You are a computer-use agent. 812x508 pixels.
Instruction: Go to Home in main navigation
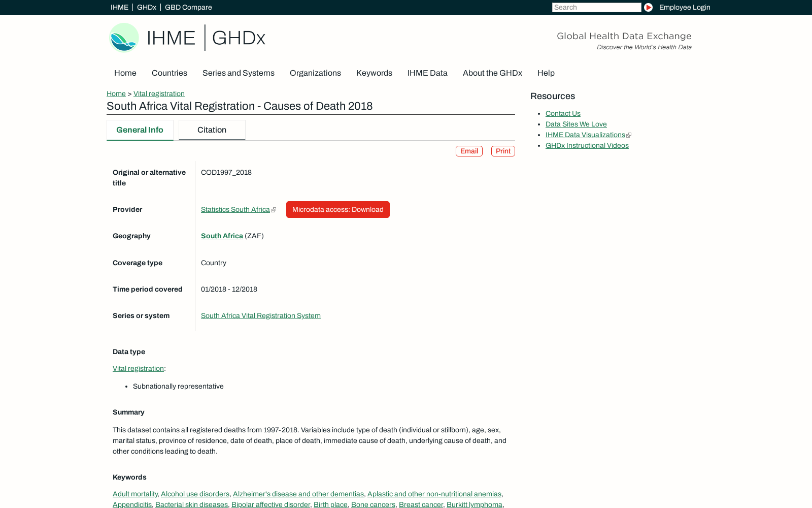coord(125,73)
